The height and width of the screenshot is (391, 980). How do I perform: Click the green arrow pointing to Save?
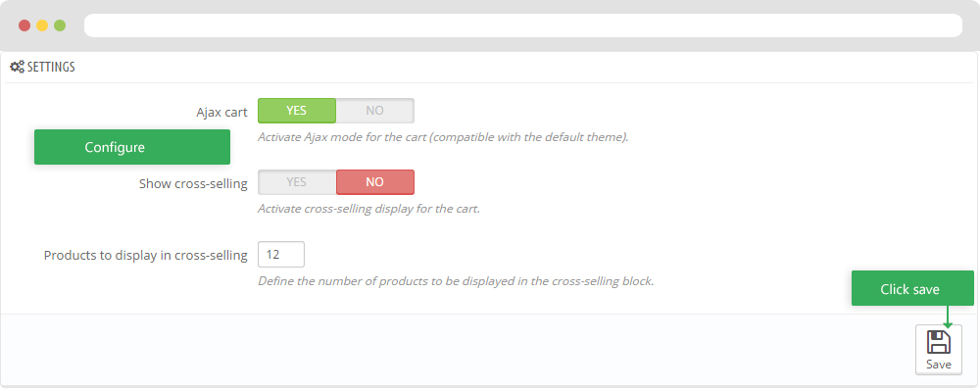948,317
